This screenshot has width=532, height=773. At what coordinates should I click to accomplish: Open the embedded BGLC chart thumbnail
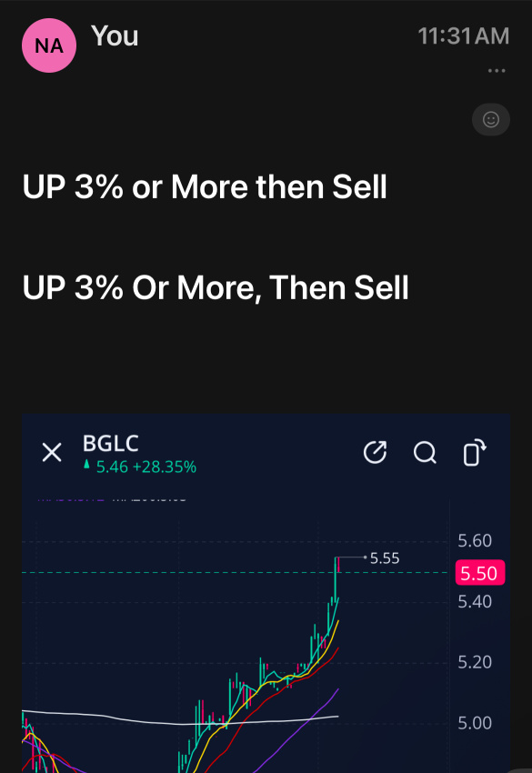pos(266,594)
